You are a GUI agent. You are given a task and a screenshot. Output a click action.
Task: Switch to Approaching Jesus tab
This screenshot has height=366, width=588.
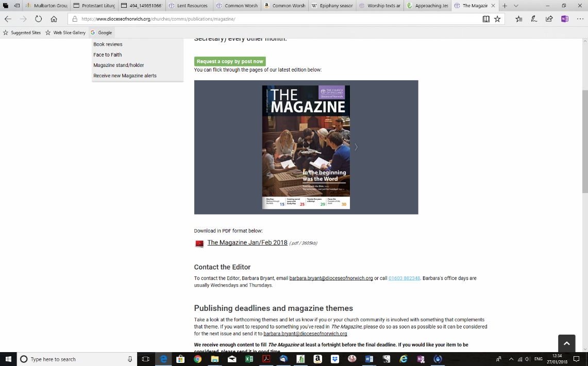coord(428,6)
